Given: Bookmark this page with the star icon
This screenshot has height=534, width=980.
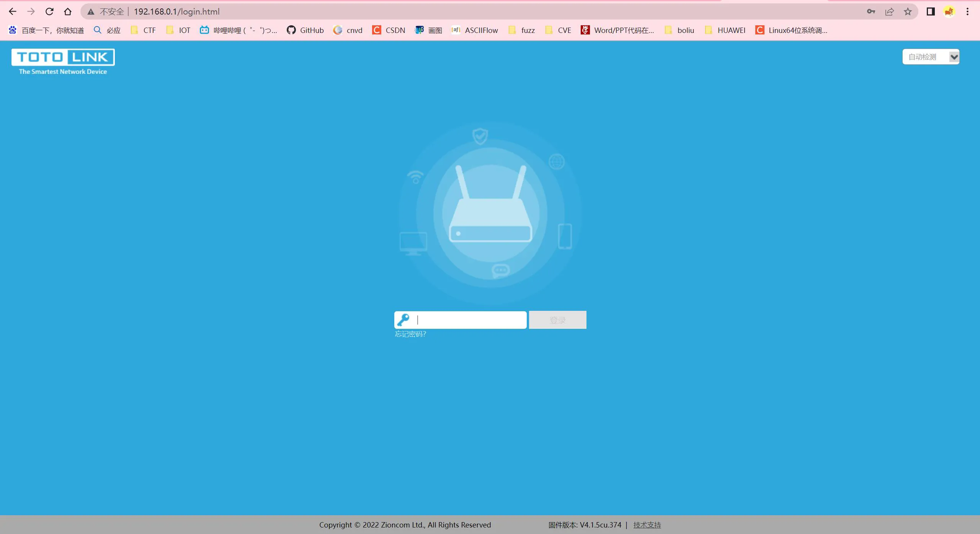Looking at the screenshot, I should (x=908, y=11).
